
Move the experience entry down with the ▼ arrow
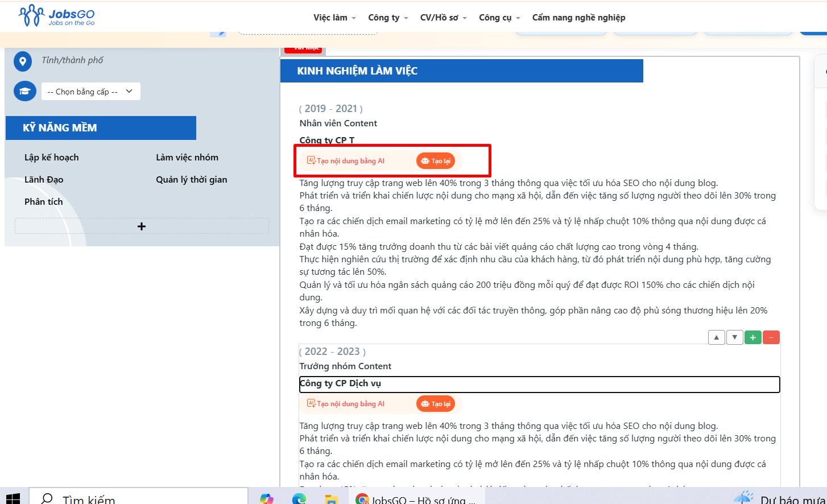(734, 337)
